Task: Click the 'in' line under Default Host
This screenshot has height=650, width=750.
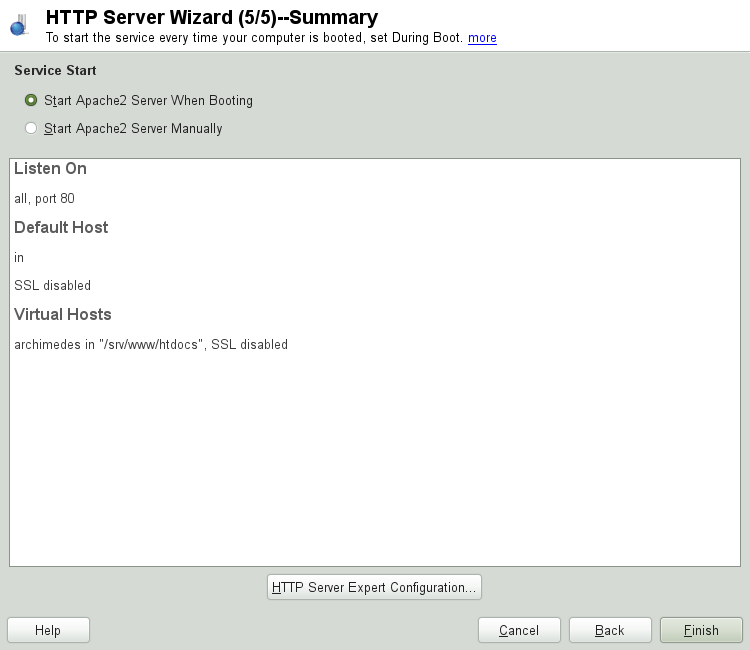Action: coord(19,258)
